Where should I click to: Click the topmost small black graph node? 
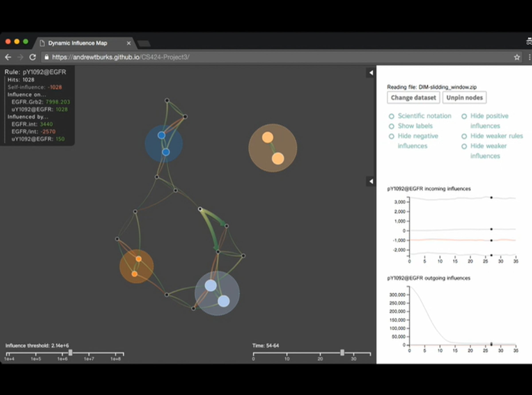pos(167,100)
